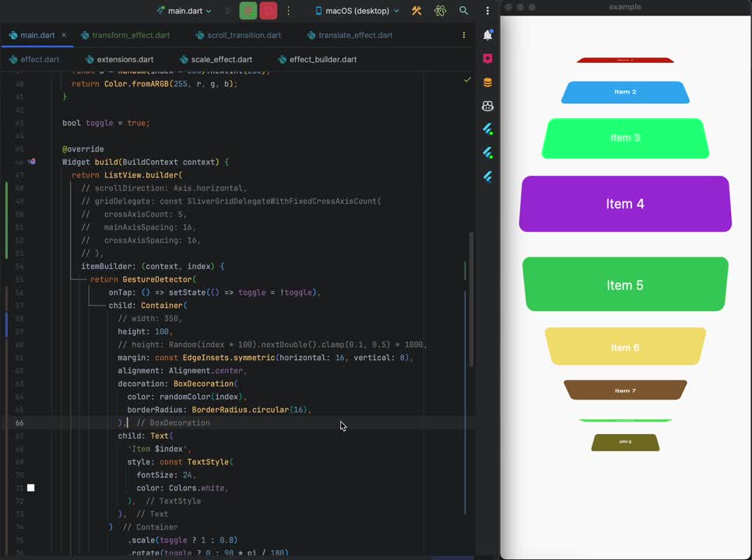Expand main.dart run configuration dropdown
The width and height of the screenshot is (752, 560).
click(184, 11)
